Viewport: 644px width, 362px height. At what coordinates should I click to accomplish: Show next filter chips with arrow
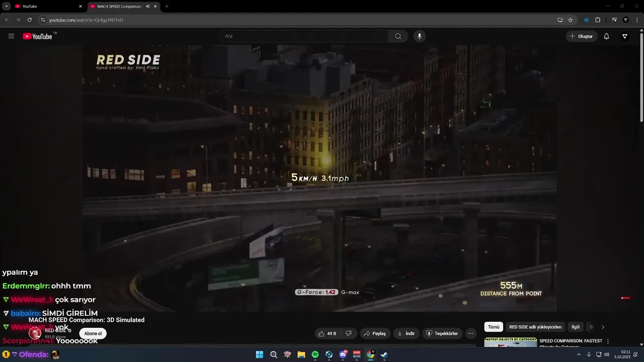(603, 327)
